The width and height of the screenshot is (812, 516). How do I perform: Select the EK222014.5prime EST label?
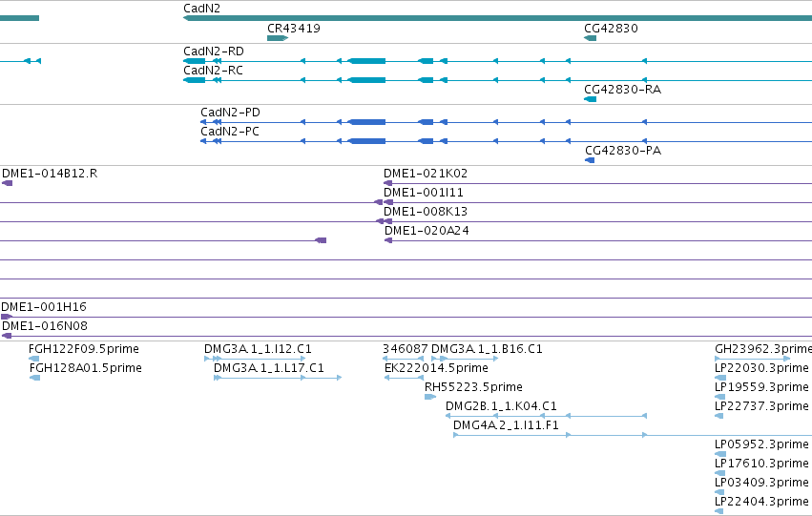436,368
